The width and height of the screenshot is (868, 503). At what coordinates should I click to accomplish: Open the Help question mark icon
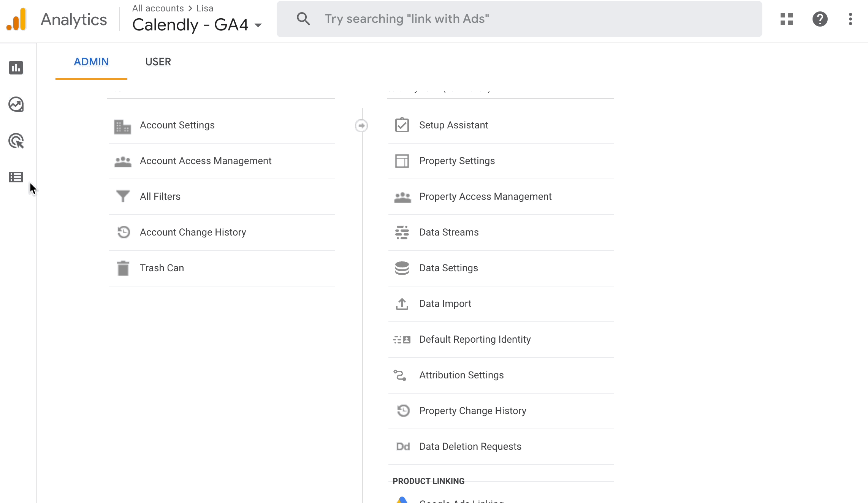(820, 19)
